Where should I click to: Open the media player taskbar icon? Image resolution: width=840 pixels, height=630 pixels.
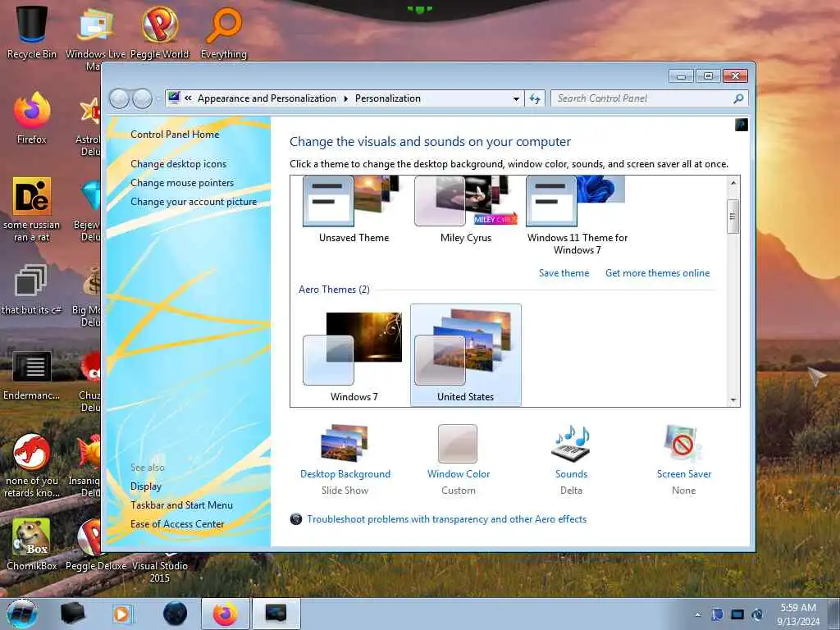coord(121,614)
